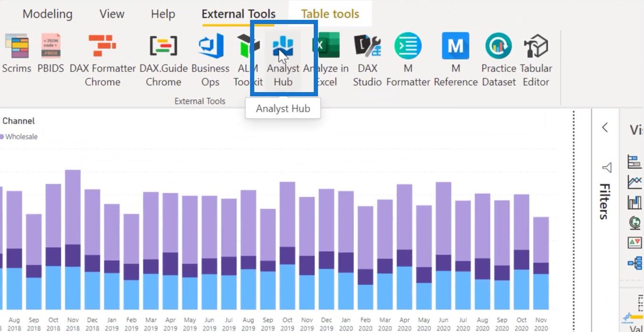Expand the collapsed Filters pane chevron

605,128
